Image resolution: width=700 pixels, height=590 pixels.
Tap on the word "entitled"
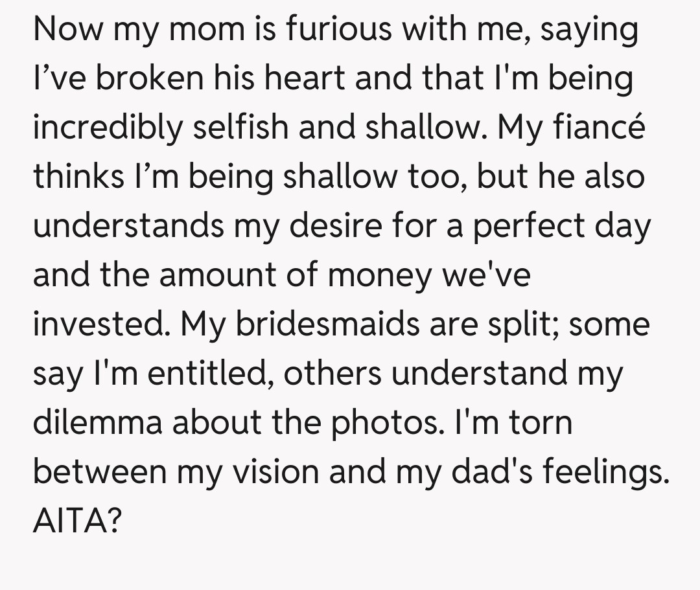pos(205,374)
